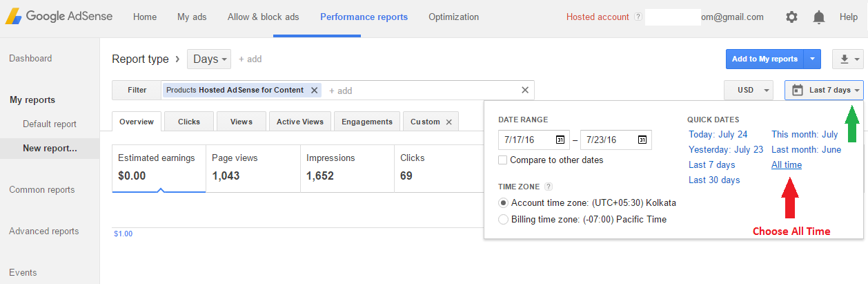Click the gmail.com account email
This screenshot has width=868, height=284.
[x=732, y=17]
